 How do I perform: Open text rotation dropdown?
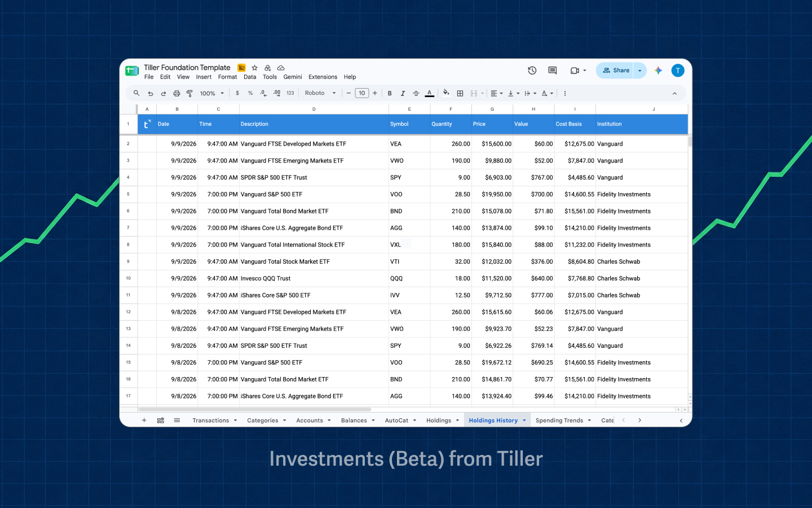pos(547,93)
